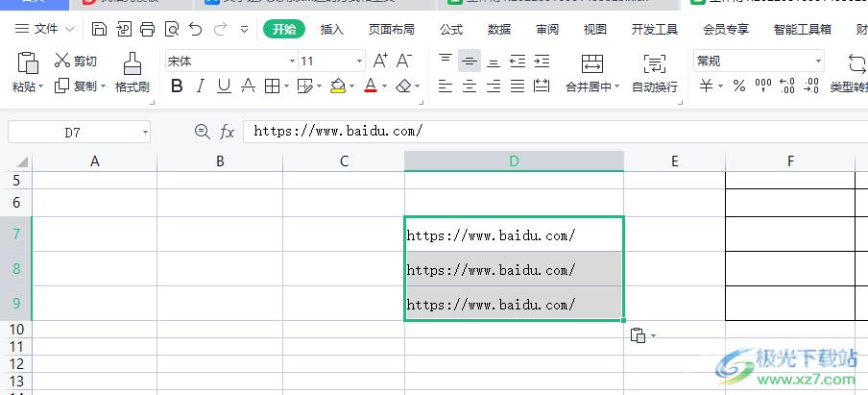The image size is (868, 395).
Task: Click the select-all corner triangle
Action: 23,161
